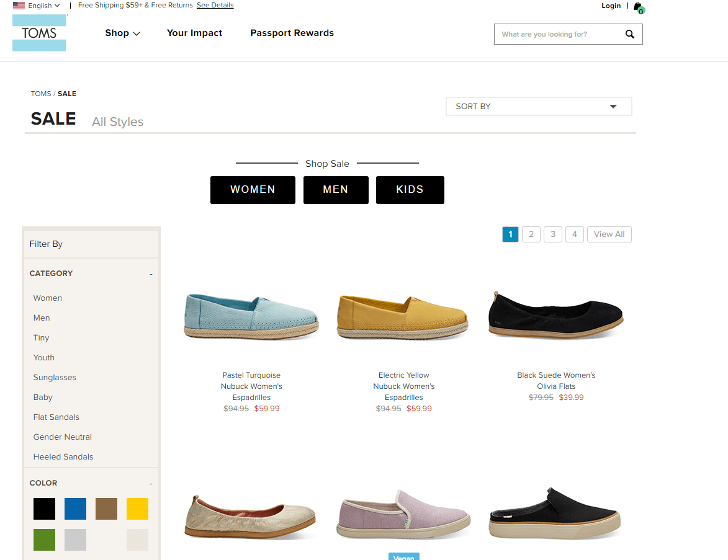Click the TOMS logo
Image resolution: width=728 pixels, height=560 pixels.
(x=39, y=33)
